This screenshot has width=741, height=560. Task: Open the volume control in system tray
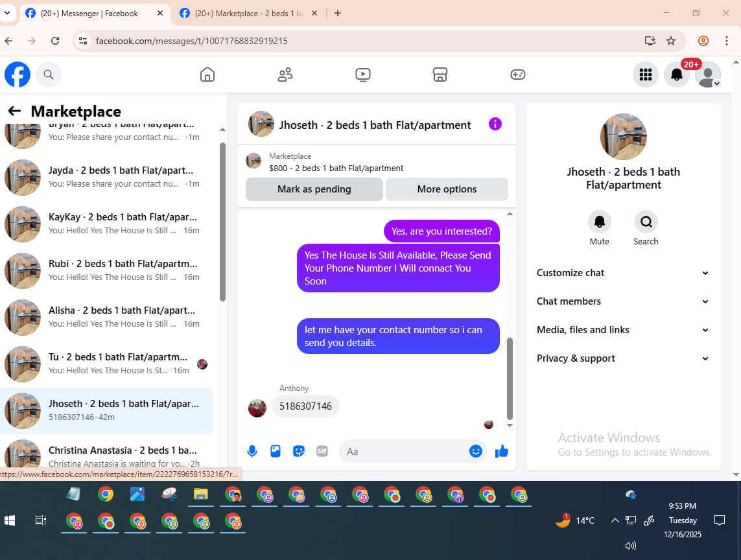pyautogui.click(x=630, y=546)
